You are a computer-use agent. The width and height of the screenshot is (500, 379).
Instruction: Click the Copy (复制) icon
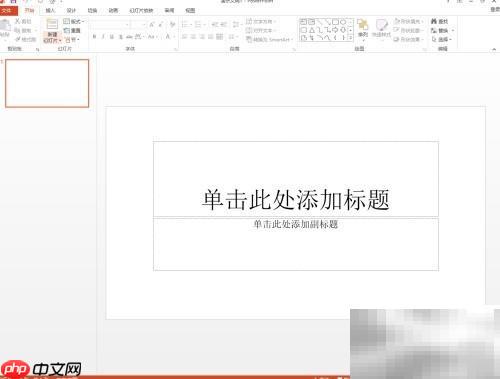17,30
